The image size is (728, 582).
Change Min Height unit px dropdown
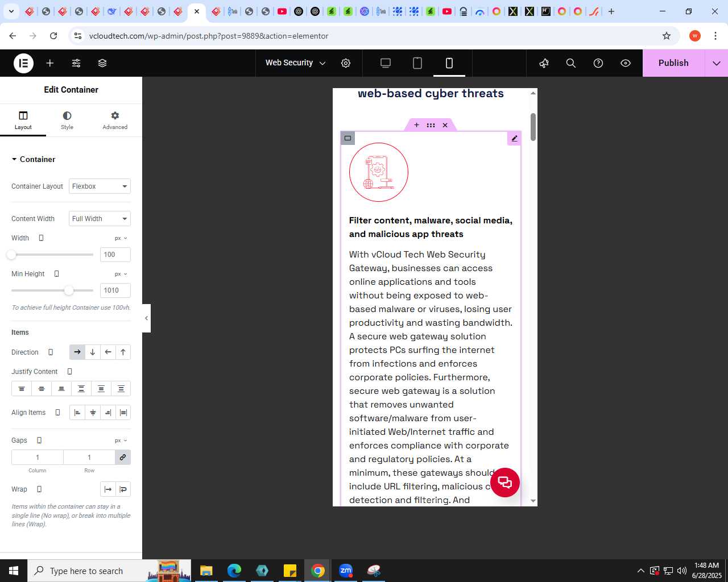(x=121, y=274)
